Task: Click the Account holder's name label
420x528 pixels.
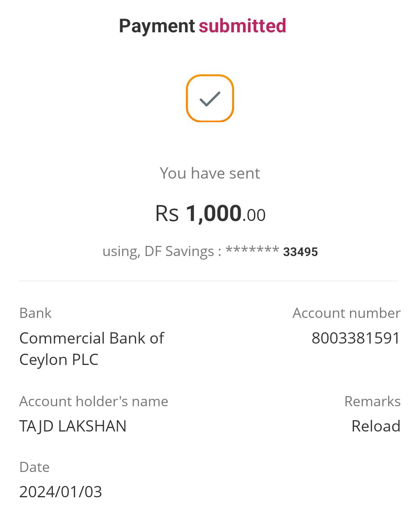Action: point(94,401)
